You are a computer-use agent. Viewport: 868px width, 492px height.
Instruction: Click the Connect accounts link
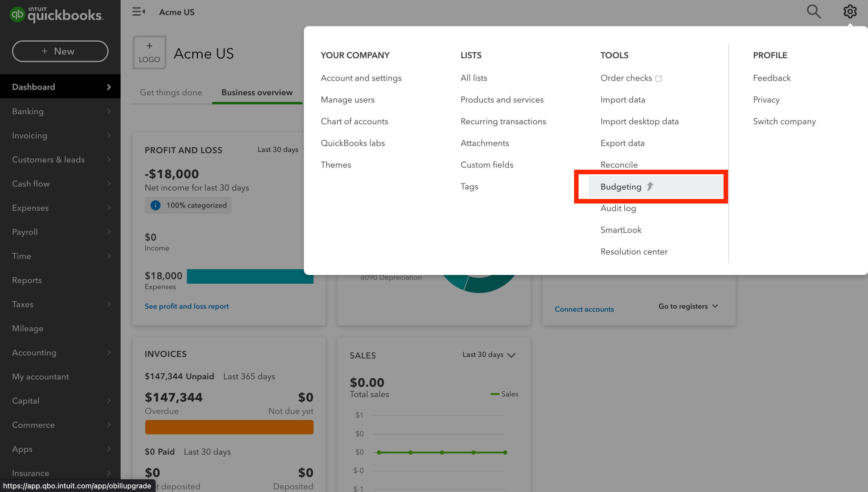pos(584,309)
